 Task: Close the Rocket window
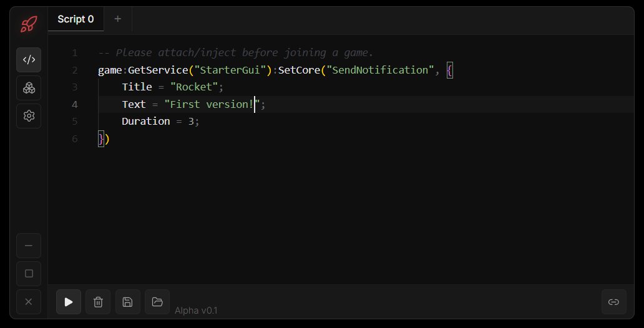click(29, 302)
